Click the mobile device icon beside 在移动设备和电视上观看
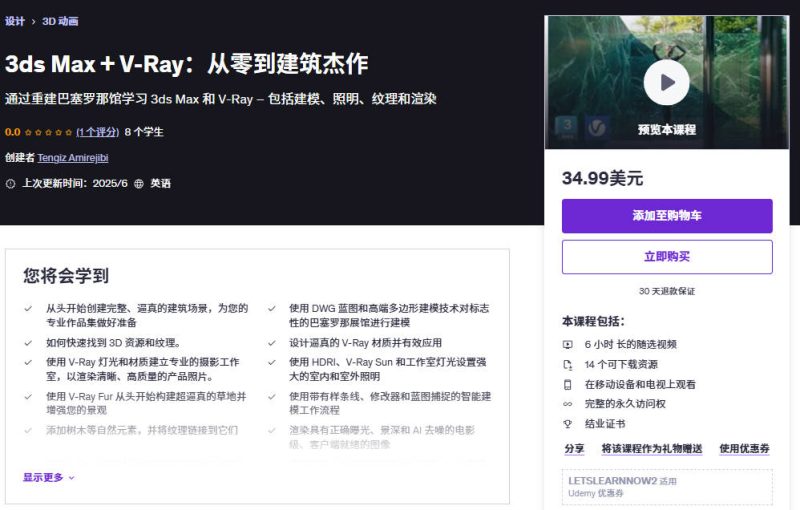800x510 pixels. [x=567, y=385]
